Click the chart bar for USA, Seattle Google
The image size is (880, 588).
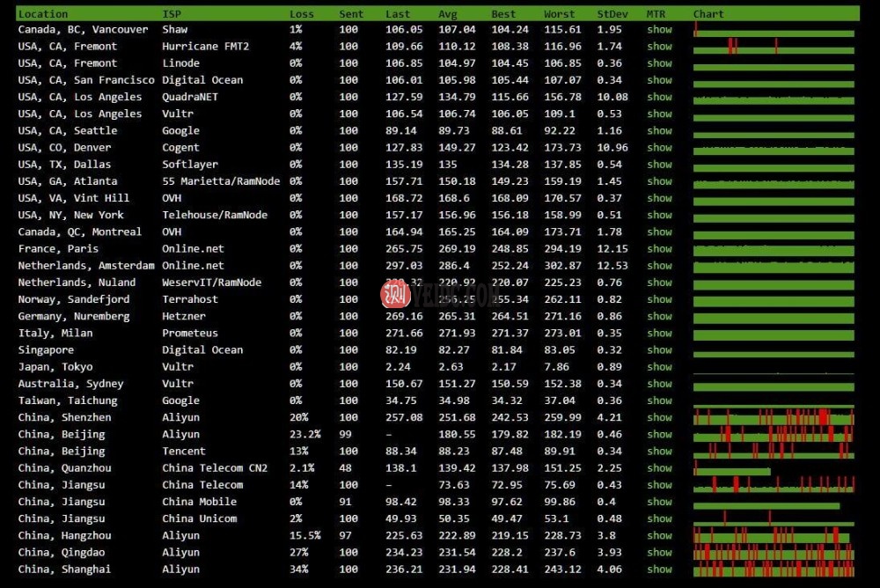(773, 130)
